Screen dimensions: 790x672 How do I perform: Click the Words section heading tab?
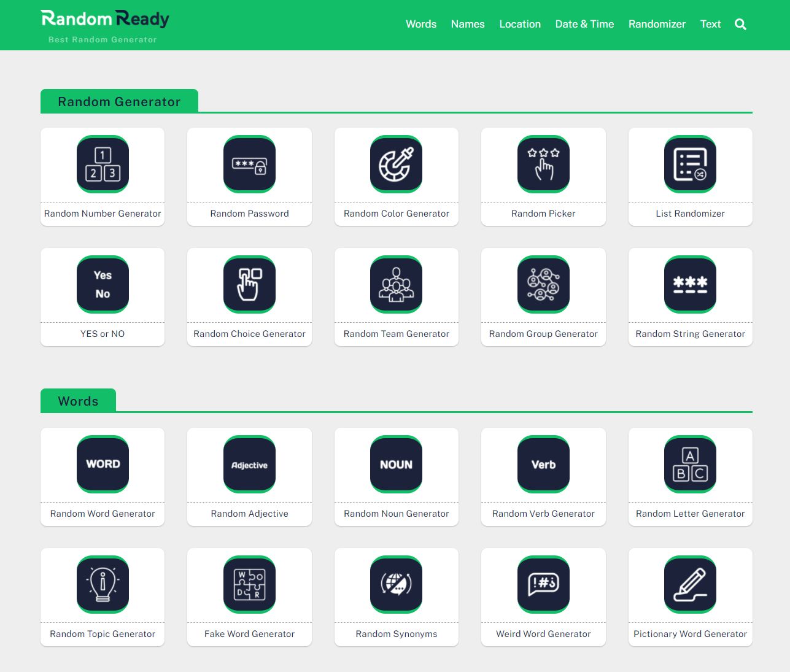tap(78, 401)
